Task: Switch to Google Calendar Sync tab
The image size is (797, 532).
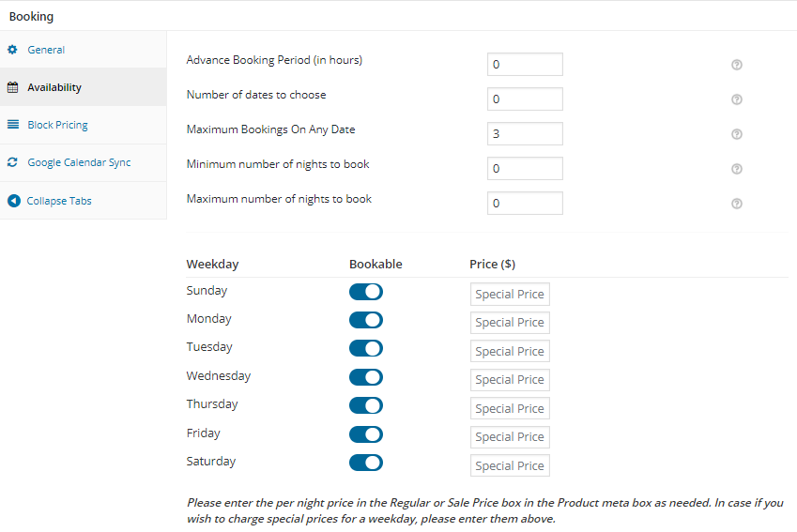Action: point(78,162)
